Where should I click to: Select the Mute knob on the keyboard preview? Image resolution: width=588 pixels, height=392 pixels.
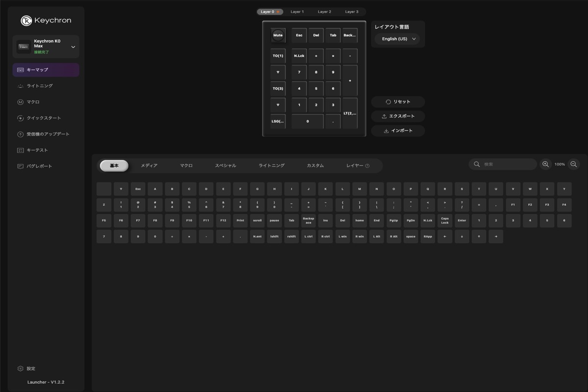point(278,35)
